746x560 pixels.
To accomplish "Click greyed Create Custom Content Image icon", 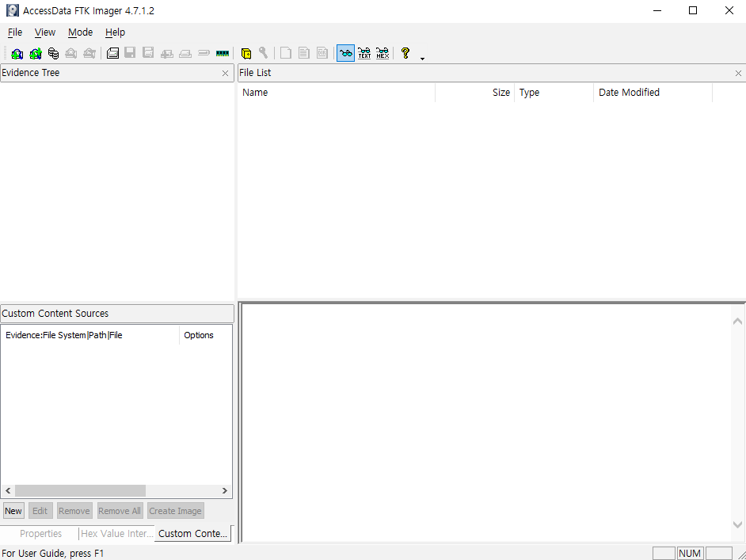I will pyautogui.click(x=185, y=54).
